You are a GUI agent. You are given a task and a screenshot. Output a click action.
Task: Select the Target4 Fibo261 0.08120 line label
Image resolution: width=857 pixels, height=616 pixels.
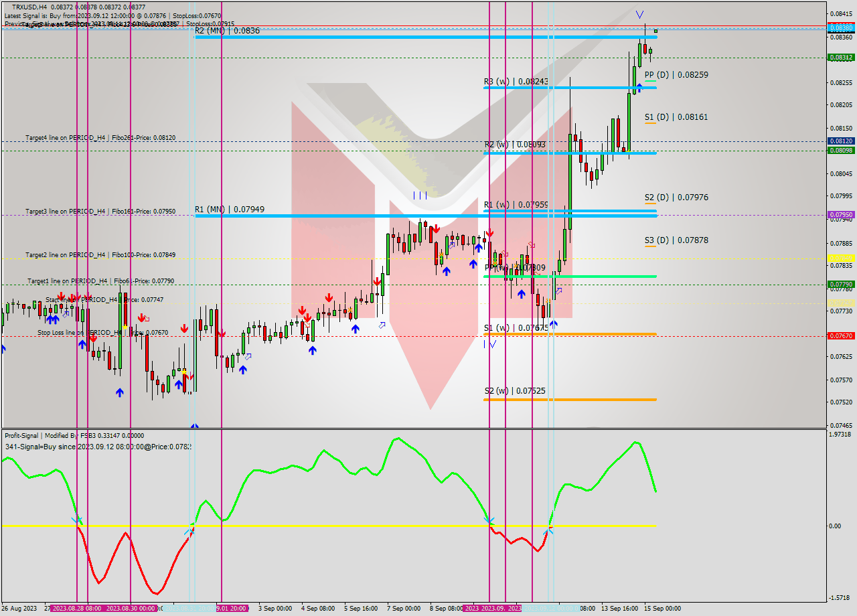[100, 138]
